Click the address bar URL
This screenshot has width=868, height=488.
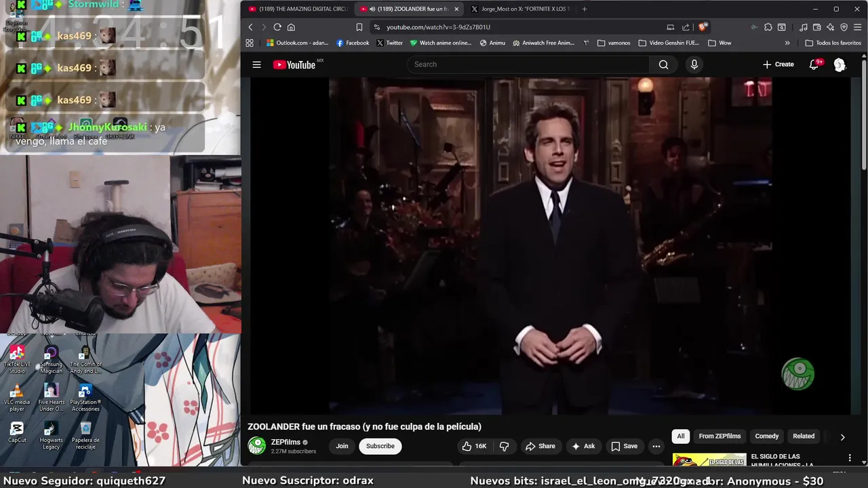point(438,27)
